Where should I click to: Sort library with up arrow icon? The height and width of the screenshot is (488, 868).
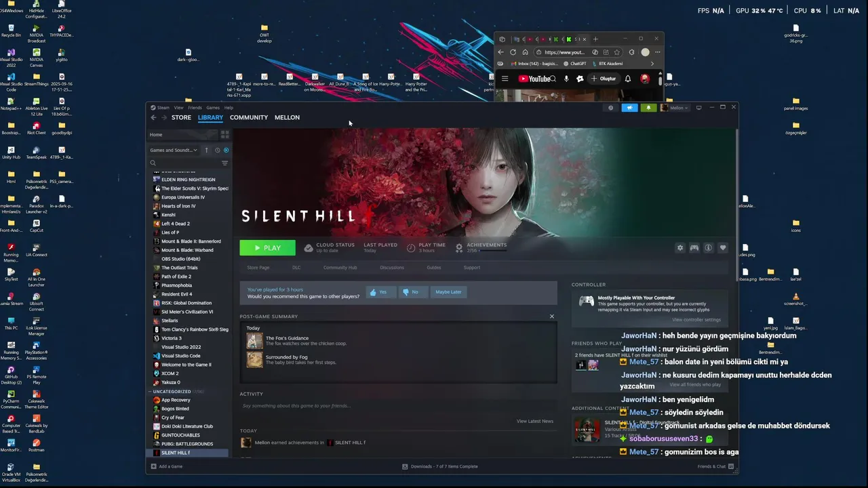207,150
